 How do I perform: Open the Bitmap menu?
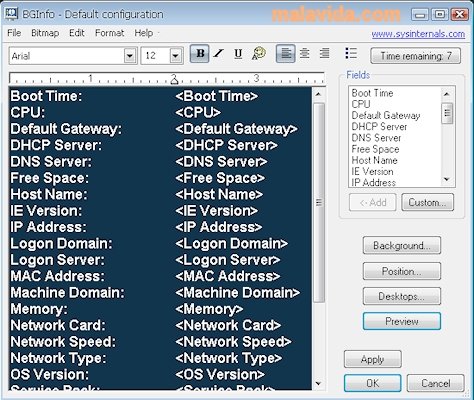point(45,33)
